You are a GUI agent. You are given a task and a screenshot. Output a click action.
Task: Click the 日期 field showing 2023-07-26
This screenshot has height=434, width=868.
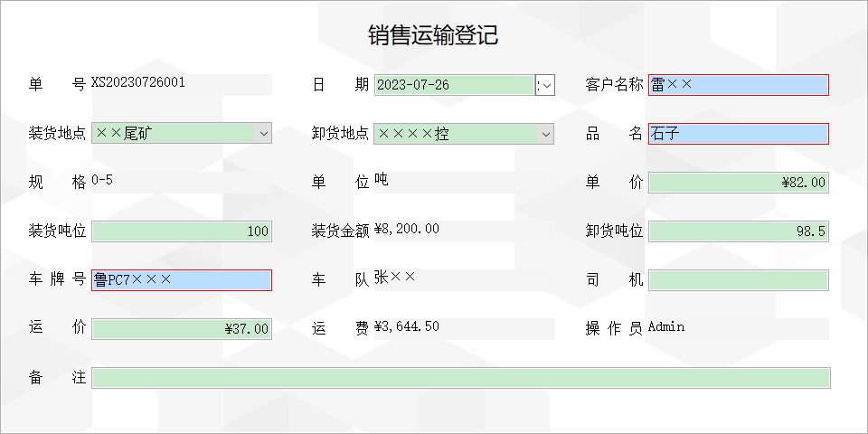tap(455, 85)
